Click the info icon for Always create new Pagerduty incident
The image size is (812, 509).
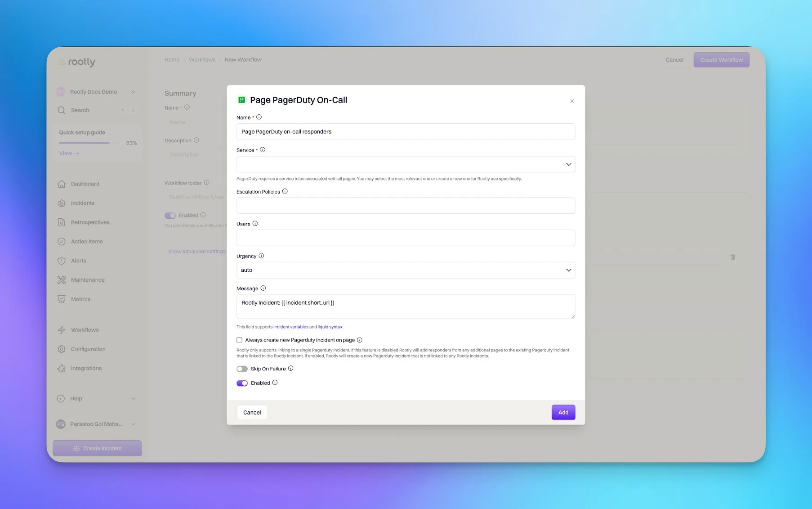pos(360,340)
